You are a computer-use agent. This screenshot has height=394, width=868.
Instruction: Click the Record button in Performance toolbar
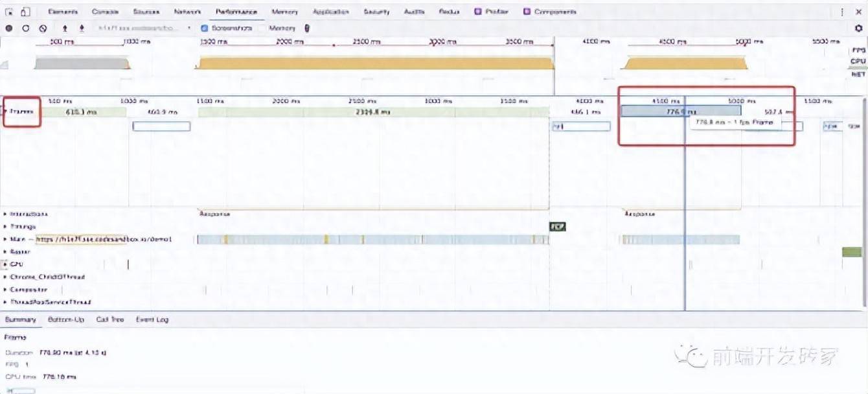[9, 29]
